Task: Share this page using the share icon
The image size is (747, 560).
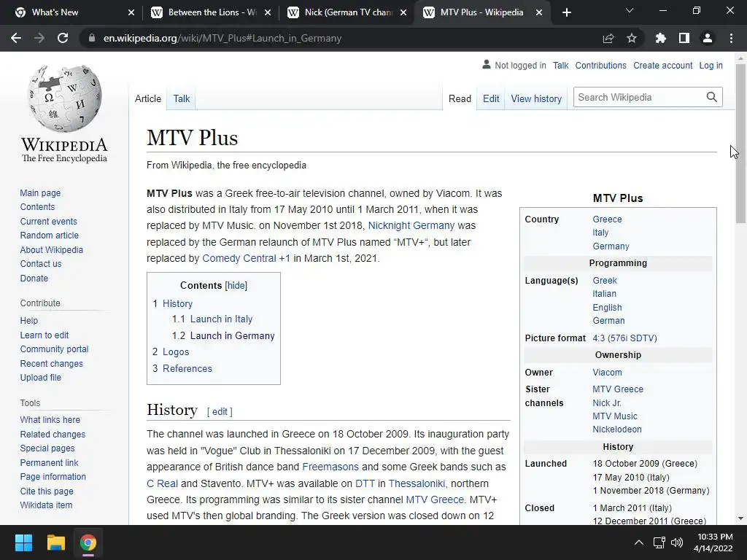Action: (x=608, y=38)
